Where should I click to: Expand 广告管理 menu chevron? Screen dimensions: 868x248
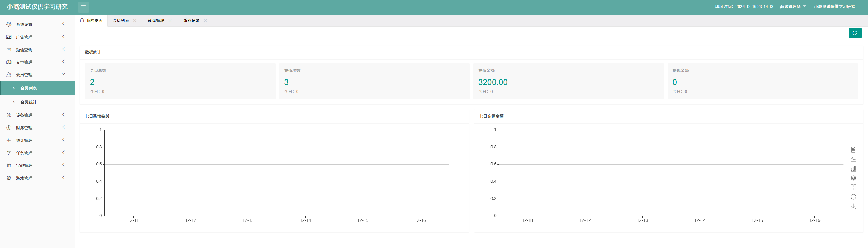(x=63, y=36)
